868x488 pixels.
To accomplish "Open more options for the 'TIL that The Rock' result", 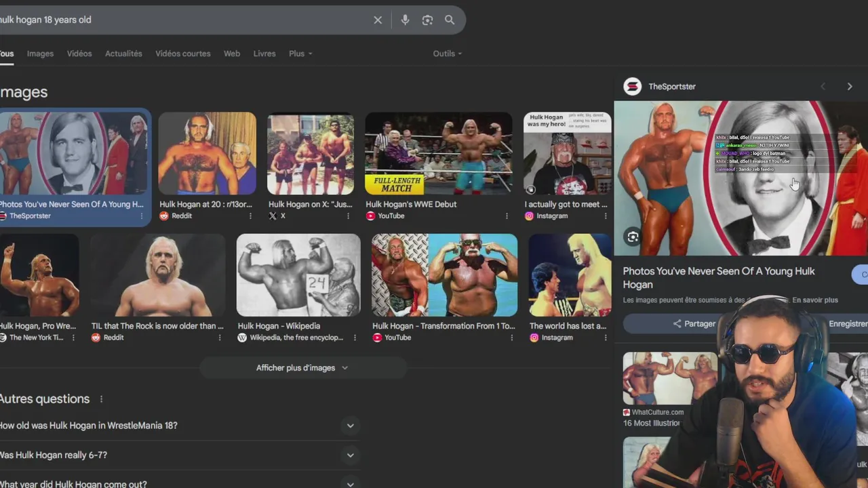I will click(x=219, y=338).
